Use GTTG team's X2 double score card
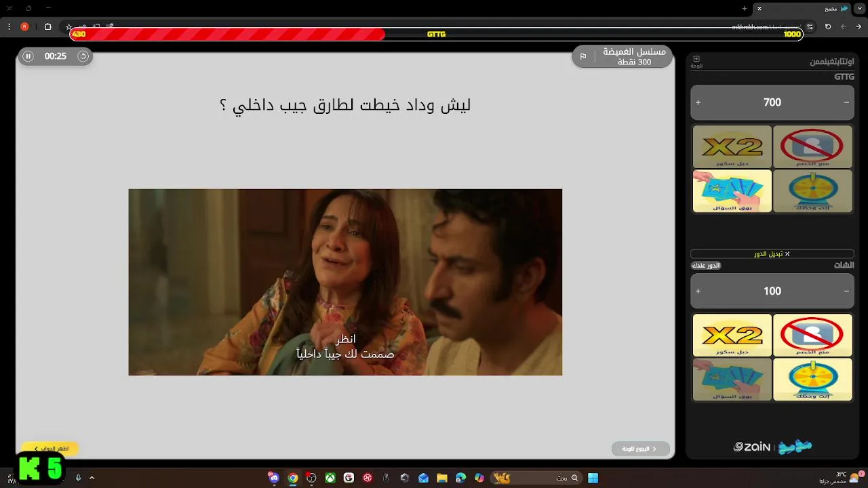Image resolution: width=868 pixels, height=488 pixels. 732,146
